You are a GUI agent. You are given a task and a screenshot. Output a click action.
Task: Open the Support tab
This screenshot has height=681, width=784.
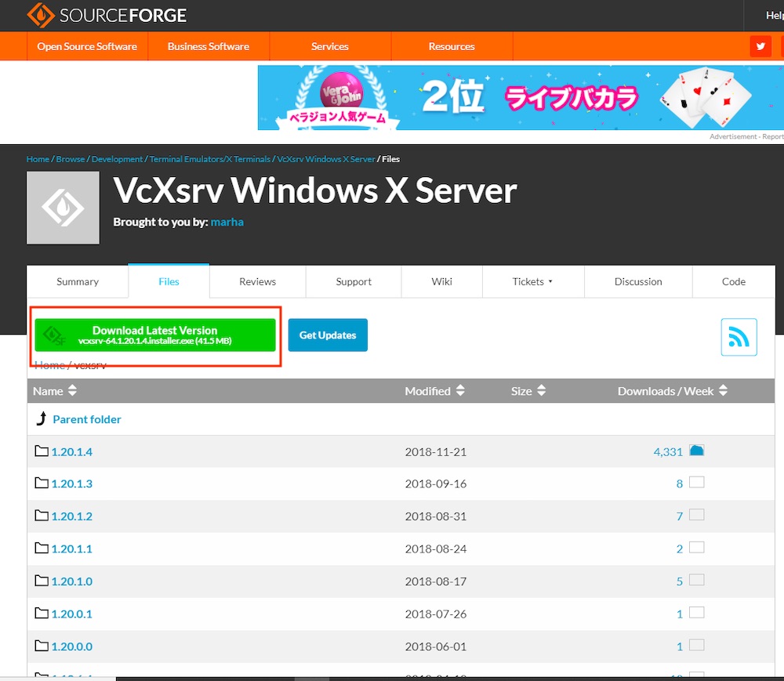[x=354, y=281]
